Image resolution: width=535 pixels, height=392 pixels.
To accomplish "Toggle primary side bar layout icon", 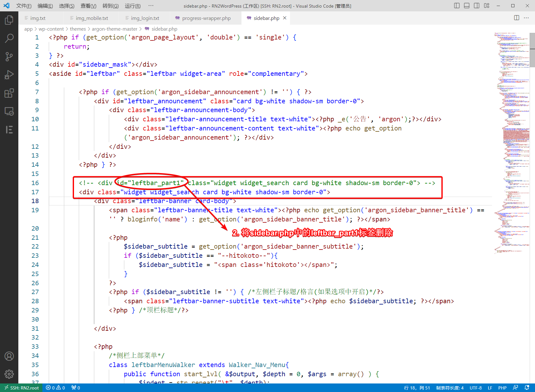I will tap(457, 6).
